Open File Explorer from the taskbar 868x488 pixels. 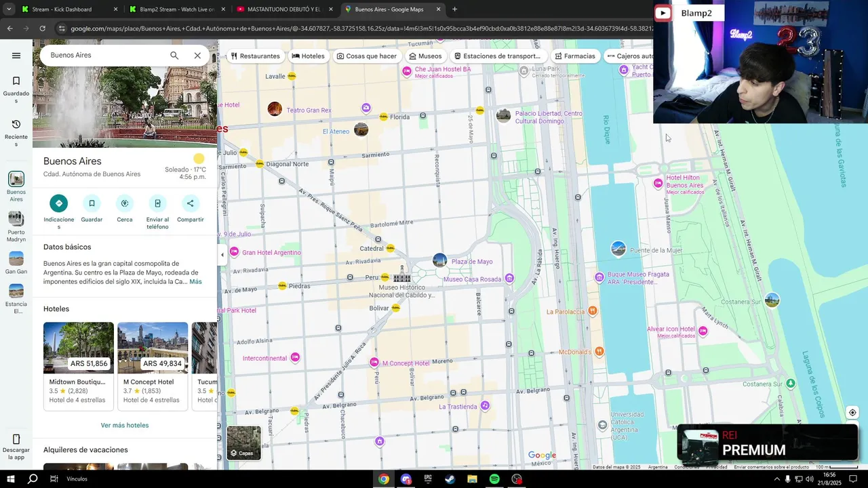pos(472,479)
